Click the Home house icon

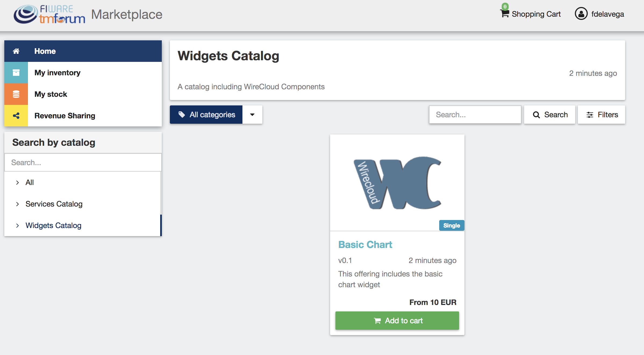(x=16, y=51)
